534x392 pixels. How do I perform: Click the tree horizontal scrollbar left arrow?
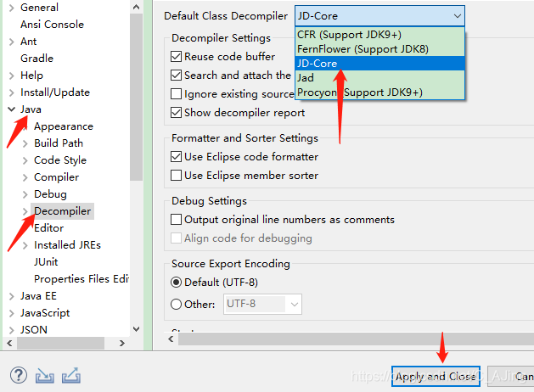(9, 344)
